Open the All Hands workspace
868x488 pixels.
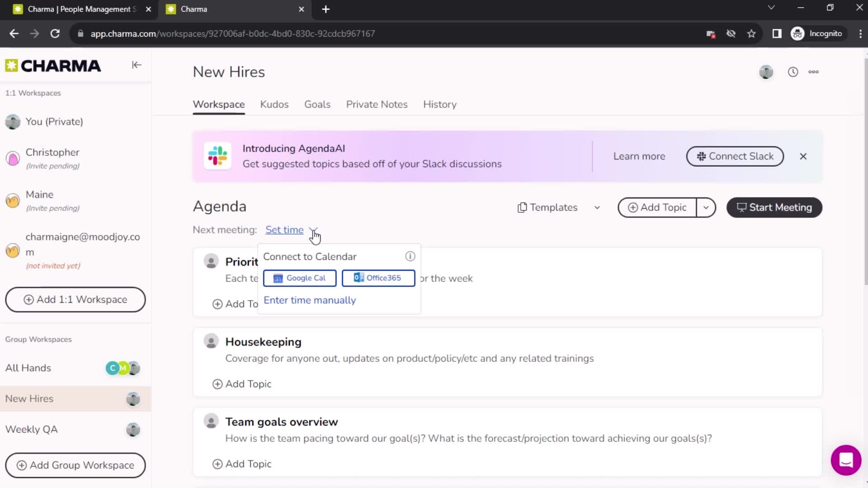pos(75,368)
